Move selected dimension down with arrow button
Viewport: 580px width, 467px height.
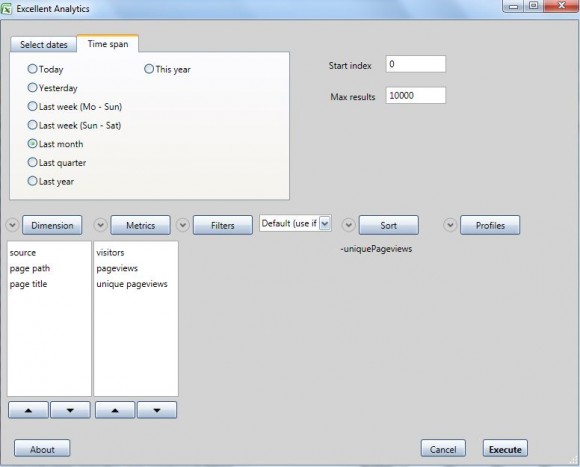[70, 410]
